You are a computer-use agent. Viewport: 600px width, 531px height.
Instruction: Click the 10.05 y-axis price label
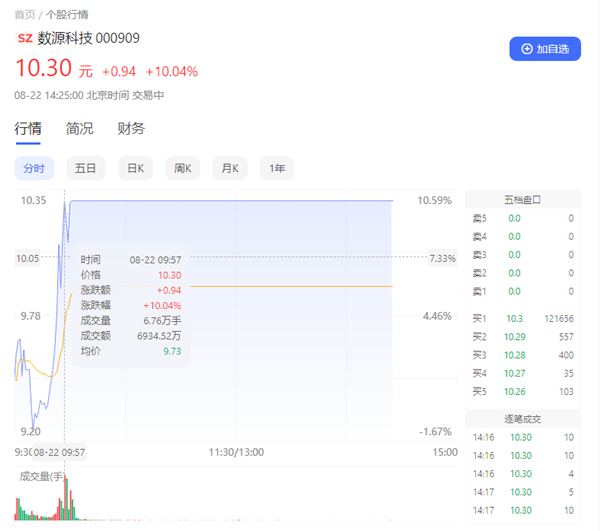(28, 258)
